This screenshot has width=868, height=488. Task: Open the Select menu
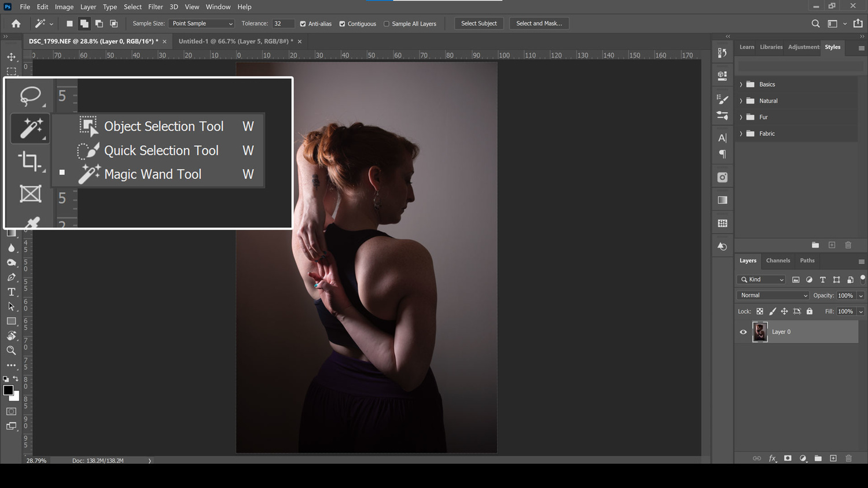click(132, 6)
